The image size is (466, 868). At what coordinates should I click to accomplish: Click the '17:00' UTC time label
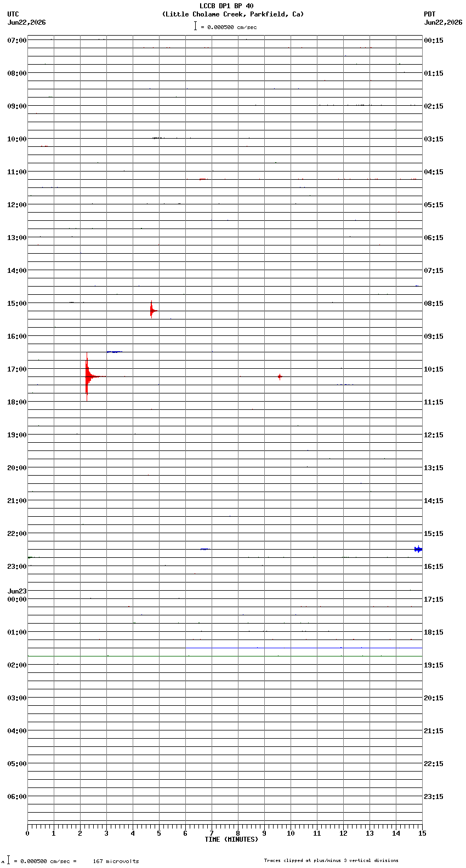[x=17, y=369]
